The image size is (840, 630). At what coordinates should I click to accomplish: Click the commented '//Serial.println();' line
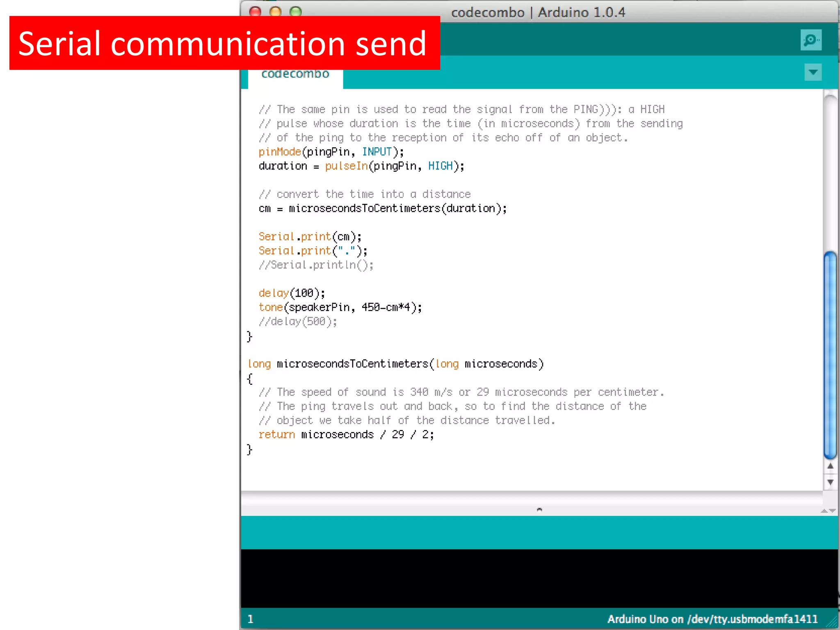tap(316, 265)
